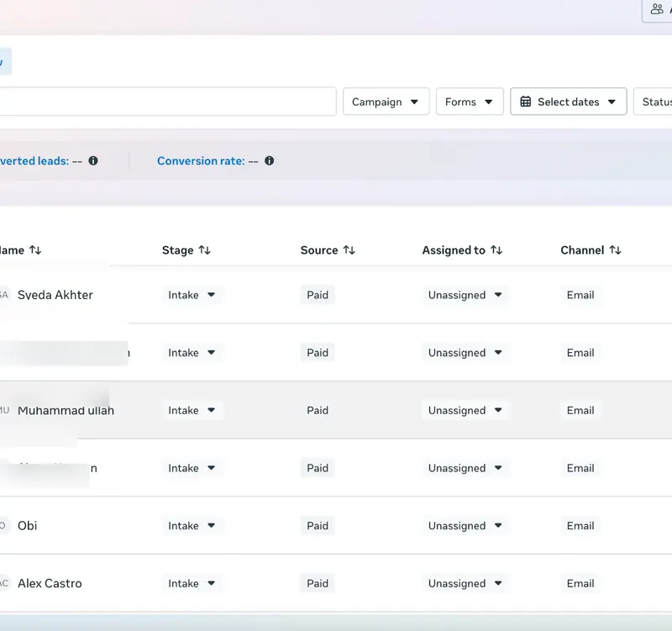Sort by Channel column arrows
This screenshot has width=672, height=631.
616,250
